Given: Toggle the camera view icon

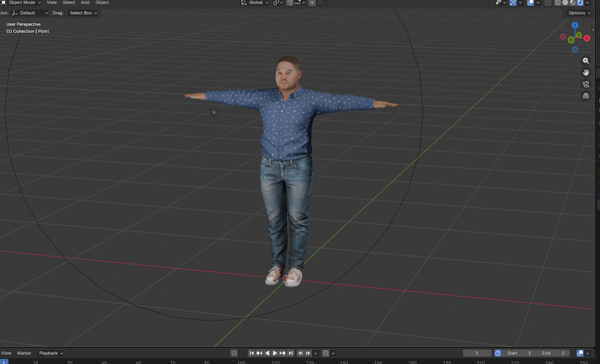Looking at the screenshot, I should pyautogui.click(x=586, y=84).
